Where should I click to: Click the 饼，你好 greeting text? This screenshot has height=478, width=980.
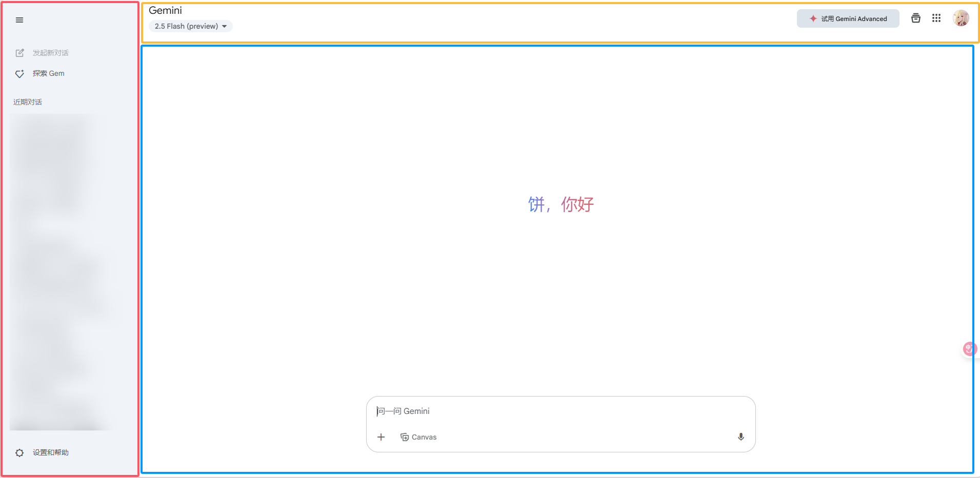[x=561, y=204]
